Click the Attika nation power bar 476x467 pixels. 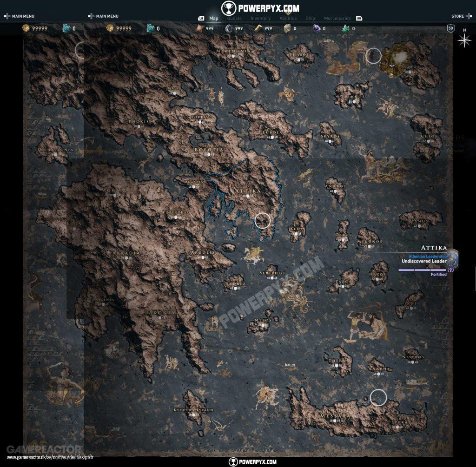coord(422,270)
